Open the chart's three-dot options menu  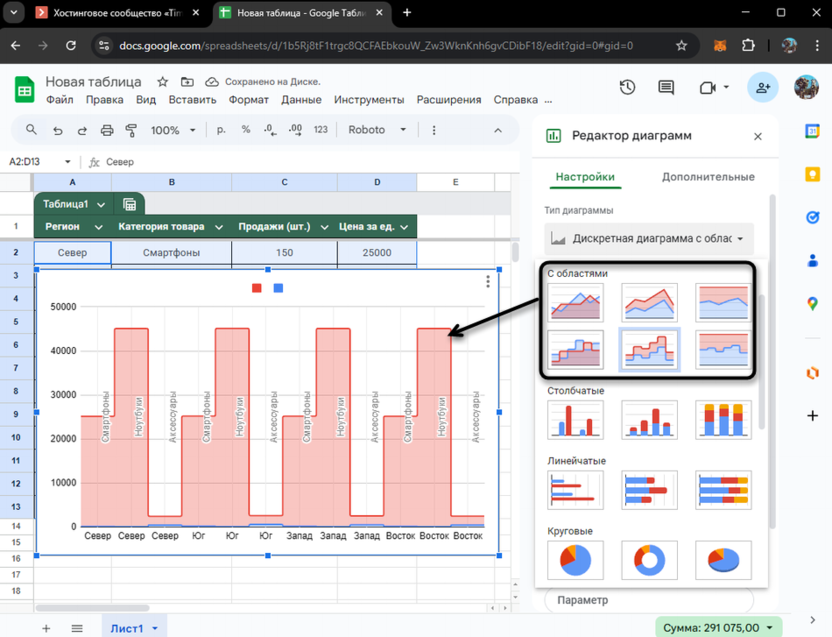pos(488,282)
